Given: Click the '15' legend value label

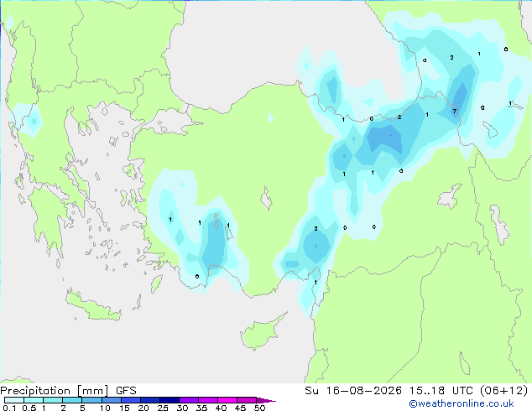Looking at the screenshot, I should coord(124,408).
